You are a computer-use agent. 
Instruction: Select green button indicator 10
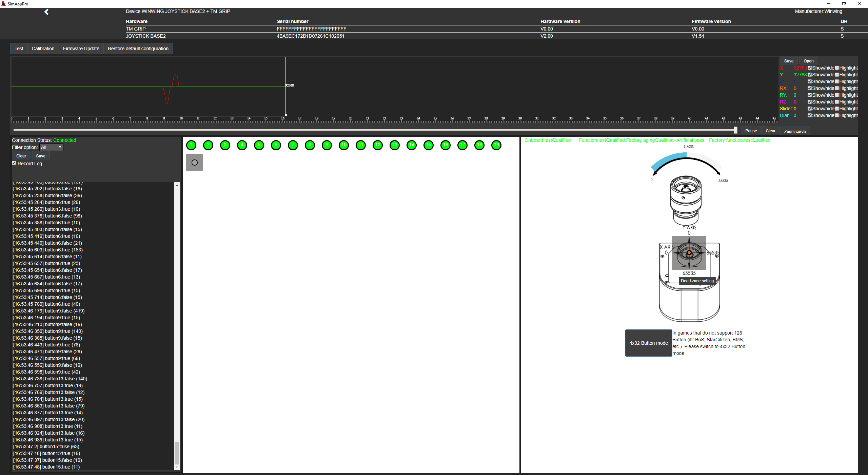click(x=344, y=145)
